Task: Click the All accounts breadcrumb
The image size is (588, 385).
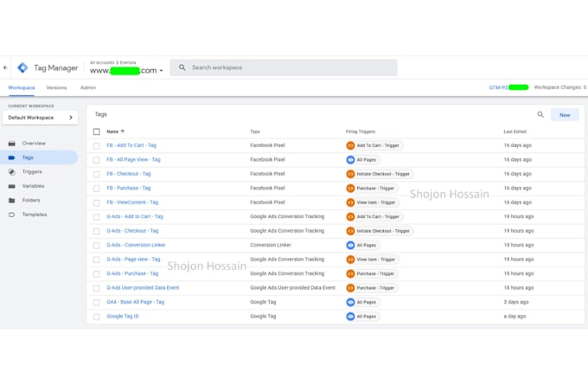Action: [x=102, y=62]
